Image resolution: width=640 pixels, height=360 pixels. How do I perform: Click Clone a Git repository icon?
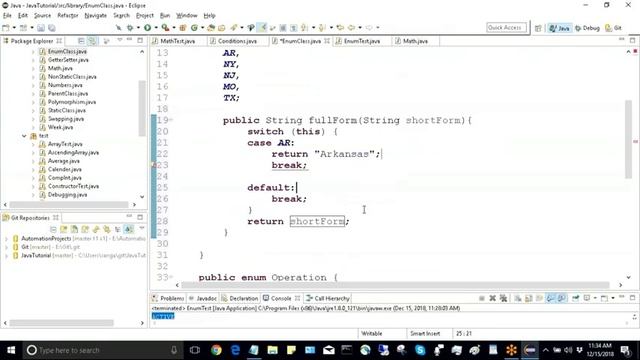click(x=74, y=229)
